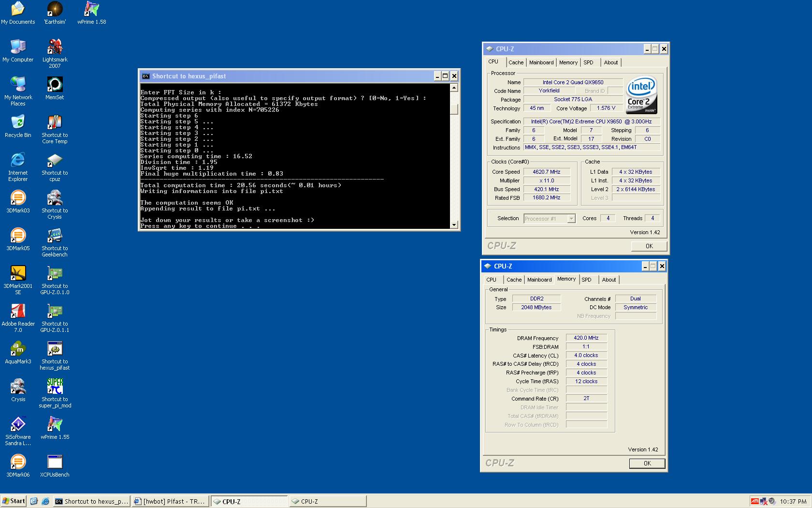Screen dimensions: 812x508
Task: Click the Core Voltage value 1.576 V
Action: coord(606,108)
